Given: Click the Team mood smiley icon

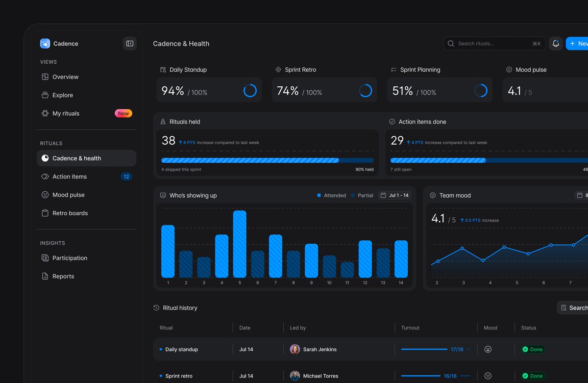Looking at the screenshot, I should [x=433, y=195].
